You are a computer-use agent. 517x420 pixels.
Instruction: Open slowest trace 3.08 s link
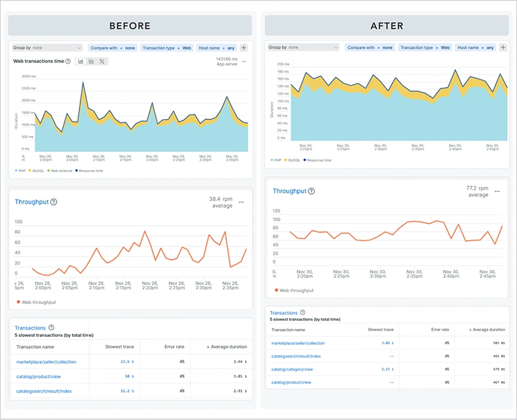(x=388, y=343)
